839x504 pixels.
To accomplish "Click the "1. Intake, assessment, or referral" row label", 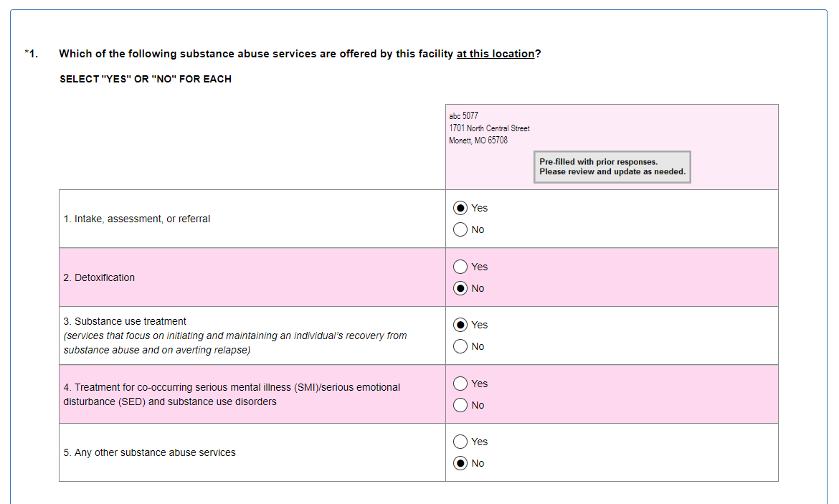I will click(137, 219).
